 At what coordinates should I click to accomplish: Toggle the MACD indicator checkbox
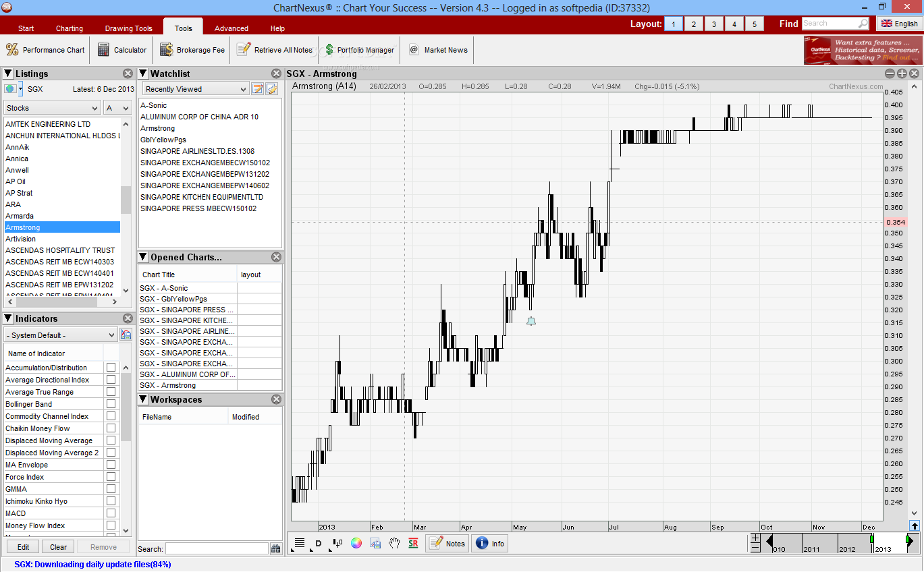(x=111, y=513)
